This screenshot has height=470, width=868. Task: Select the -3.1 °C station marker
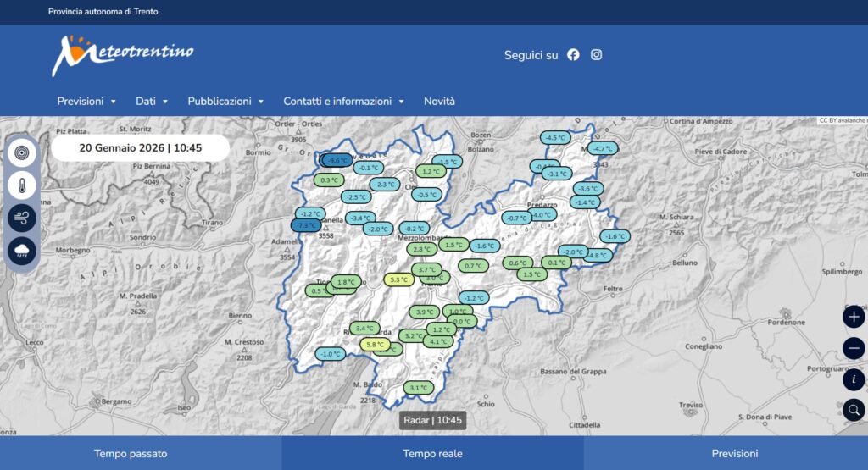point(557,174)
